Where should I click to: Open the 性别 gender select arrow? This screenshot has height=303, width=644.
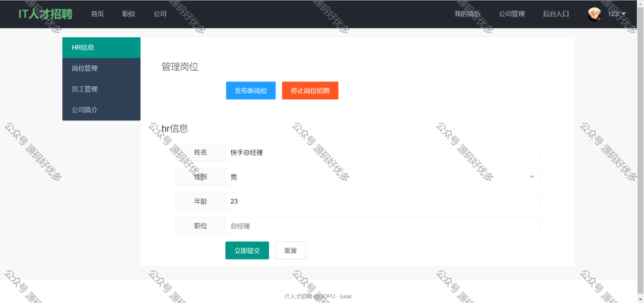(x=532, y=177)
